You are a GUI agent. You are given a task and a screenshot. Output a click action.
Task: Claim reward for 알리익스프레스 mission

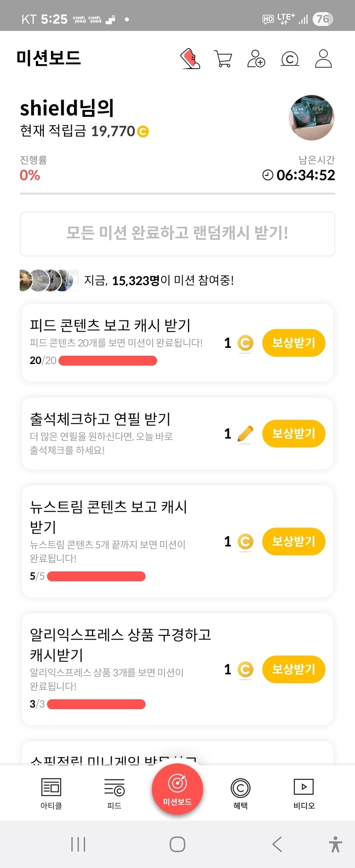point(293,670)
